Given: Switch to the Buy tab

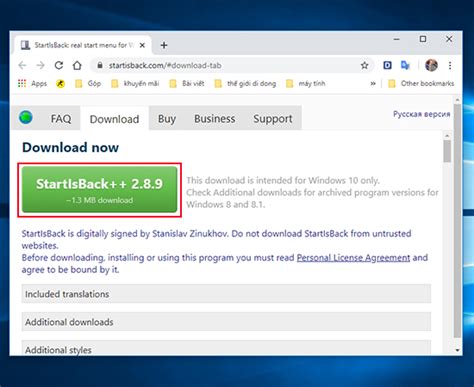Looking at the screenshot, I should [167, 119].
